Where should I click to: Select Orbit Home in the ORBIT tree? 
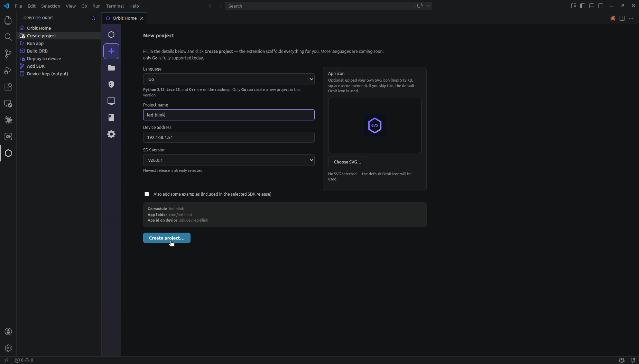click(59, 28)
